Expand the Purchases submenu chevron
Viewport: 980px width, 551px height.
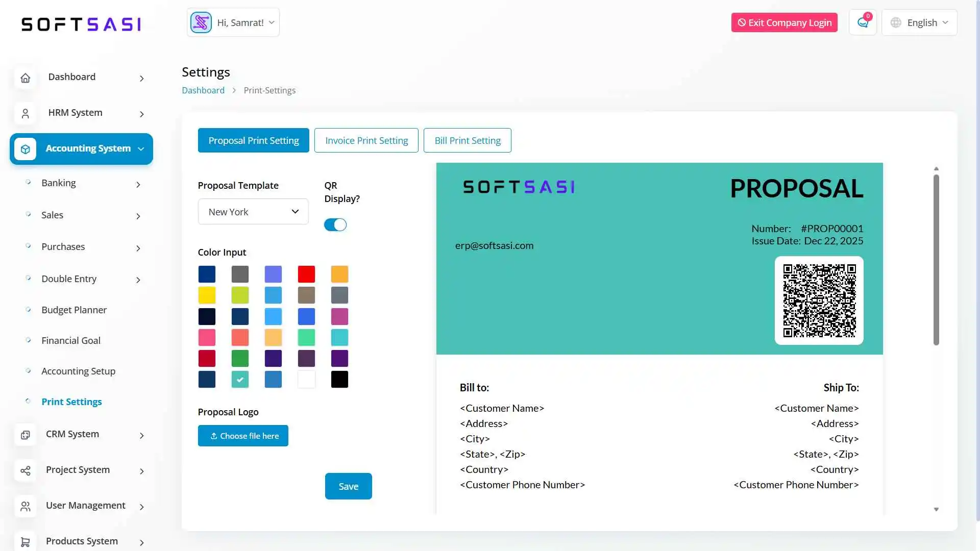click(x=138, y=248)
